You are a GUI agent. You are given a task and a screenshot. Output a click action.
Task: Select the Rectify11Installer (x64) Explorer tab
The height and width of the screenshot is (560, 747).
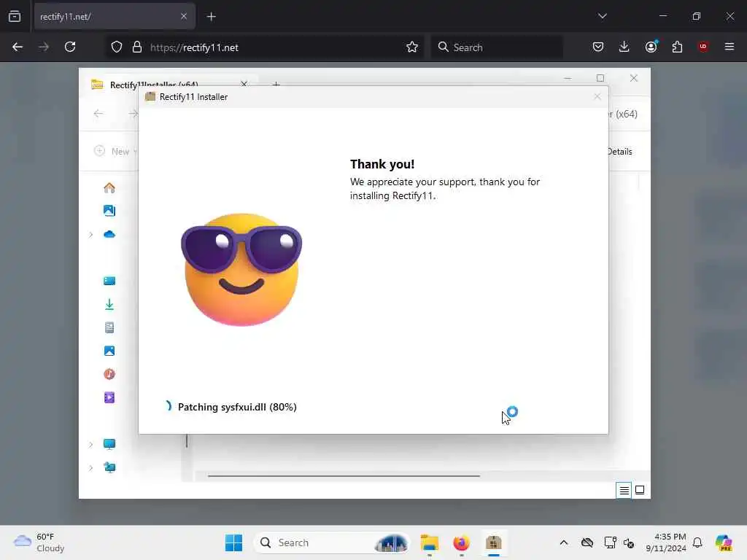(169, 84)
